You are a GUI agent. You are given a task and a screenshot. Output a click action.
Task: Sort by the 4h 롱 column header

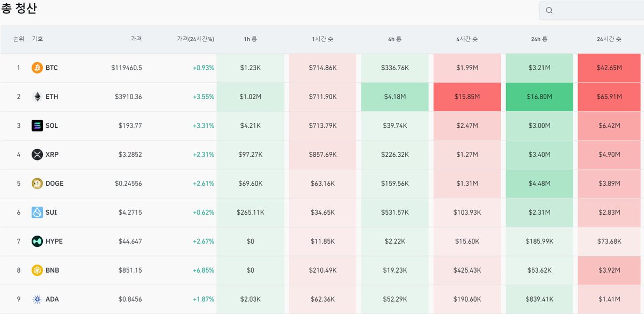pos(395,39)
